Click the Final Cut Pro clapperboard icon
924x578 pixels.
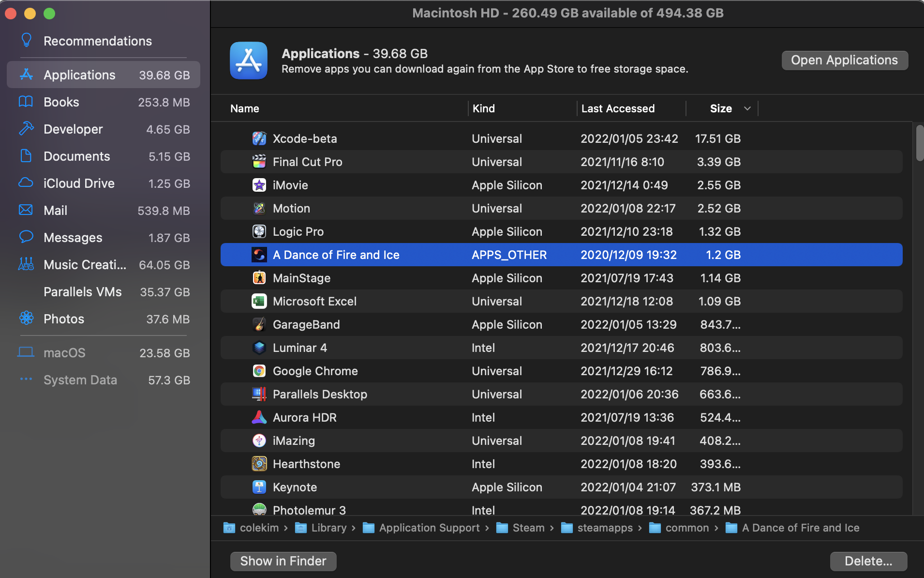(259, 162)
